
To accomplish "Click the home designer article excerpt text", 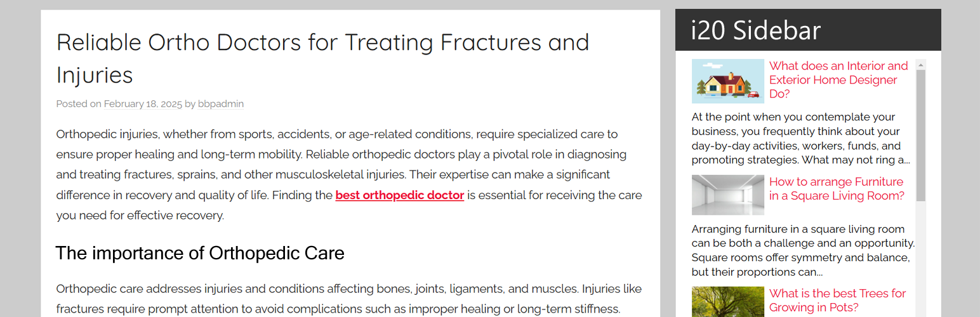I will (x=800, y=138).
